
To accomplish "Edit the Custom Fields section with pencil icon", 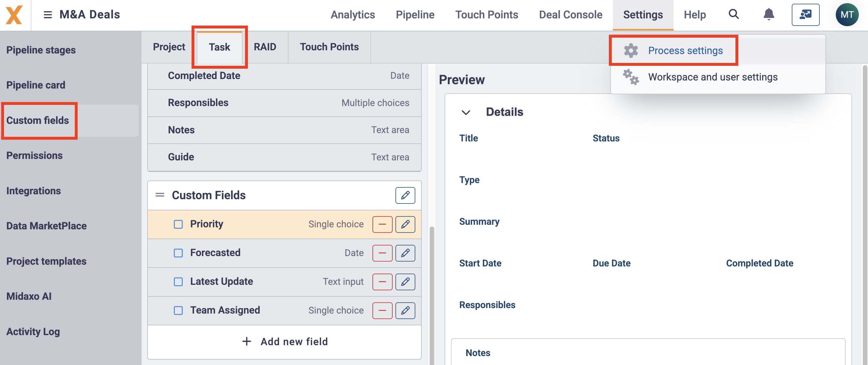I will [405, 195].
